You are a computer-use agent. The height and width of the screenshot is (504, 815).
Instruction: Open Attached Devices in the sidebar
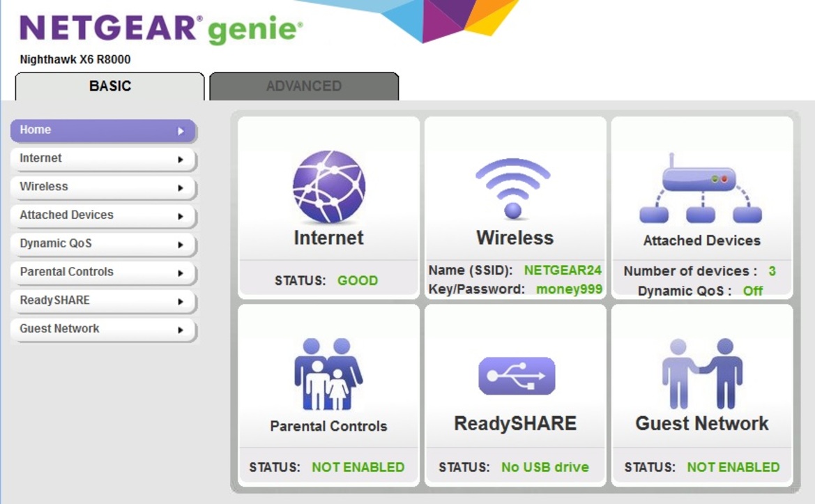click(x=103, y=215)
